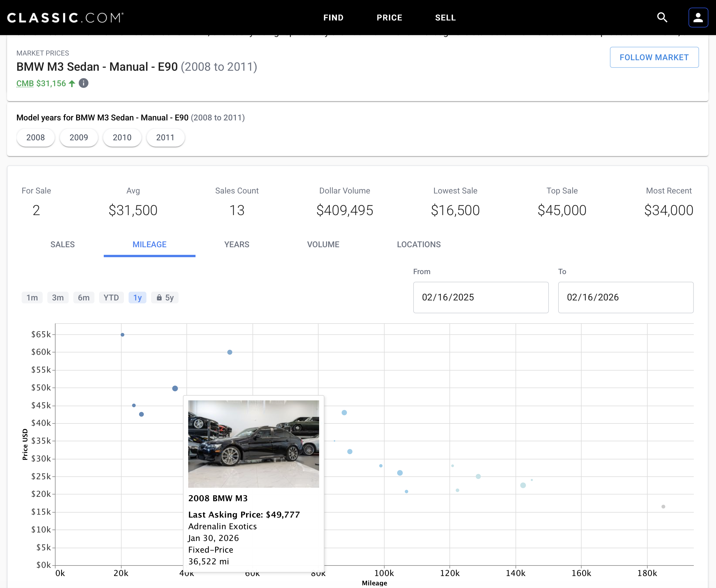Open the PRICE navigation menu
Image resolution: width=716 pixels, height=588 pixels.
pos(390,18)
